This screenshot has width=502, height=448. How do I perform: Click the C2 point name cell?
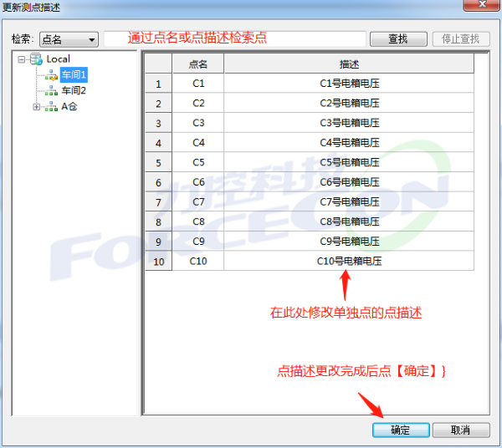[197, 104]
